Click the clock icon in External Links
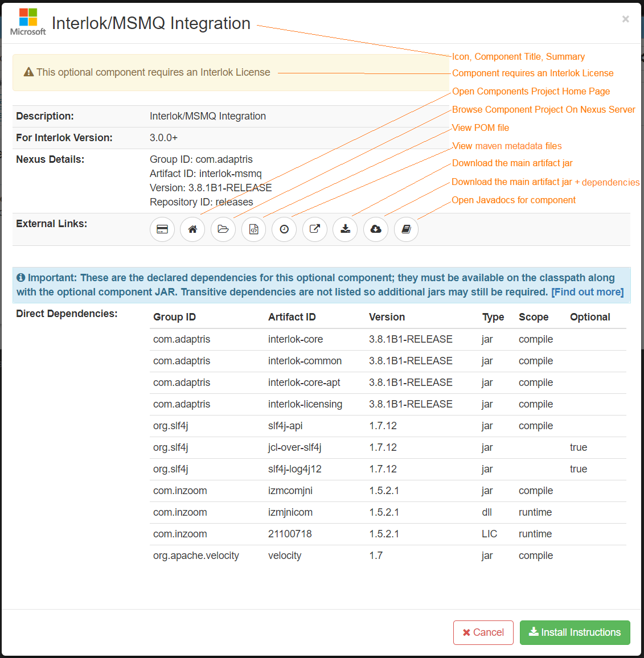This screenshot has width=644, height=658. click(x=284, y=229)
